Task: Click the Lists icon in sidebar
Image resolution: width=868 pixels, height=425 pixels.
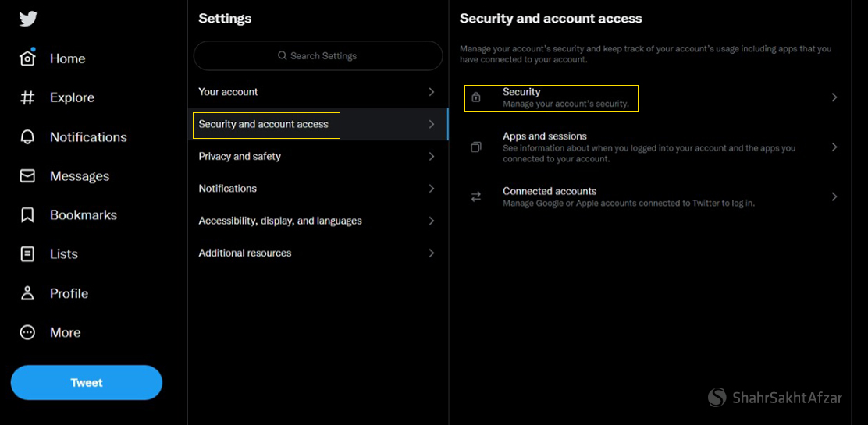Action: tap(28, 254)
